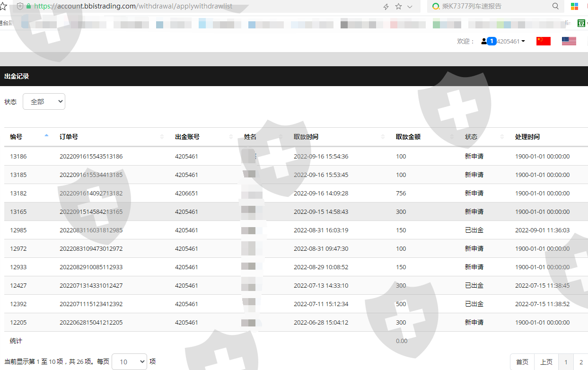This screenshot has width=588, height=370.
Task: Click the lightning bolt icon in address bar
Action: pyautogui.click(x=386, y=7)
